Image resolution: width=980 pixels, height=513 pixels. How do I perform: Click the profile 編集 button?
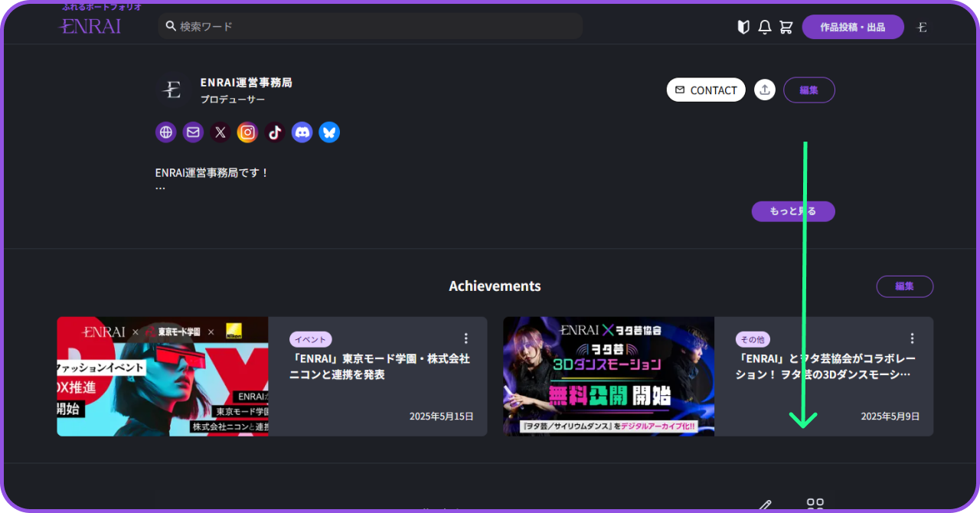point(809,90)
